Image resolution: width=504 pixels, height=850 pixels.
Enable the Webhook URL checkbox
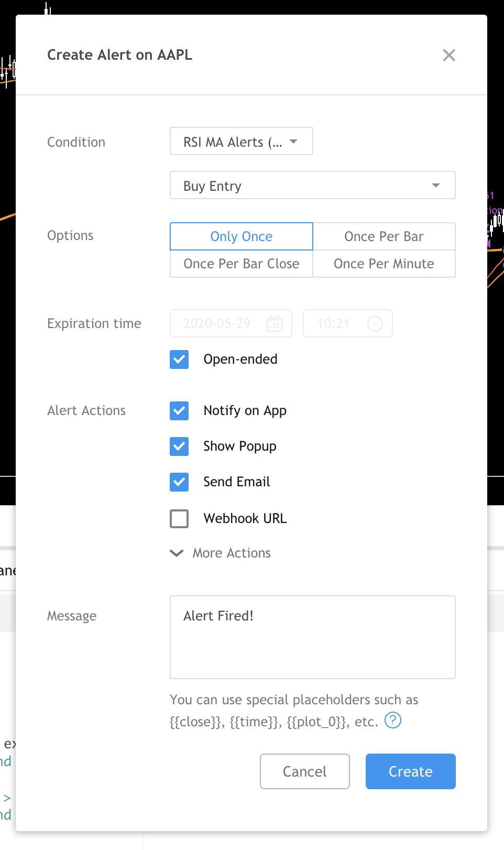[179, 519]
